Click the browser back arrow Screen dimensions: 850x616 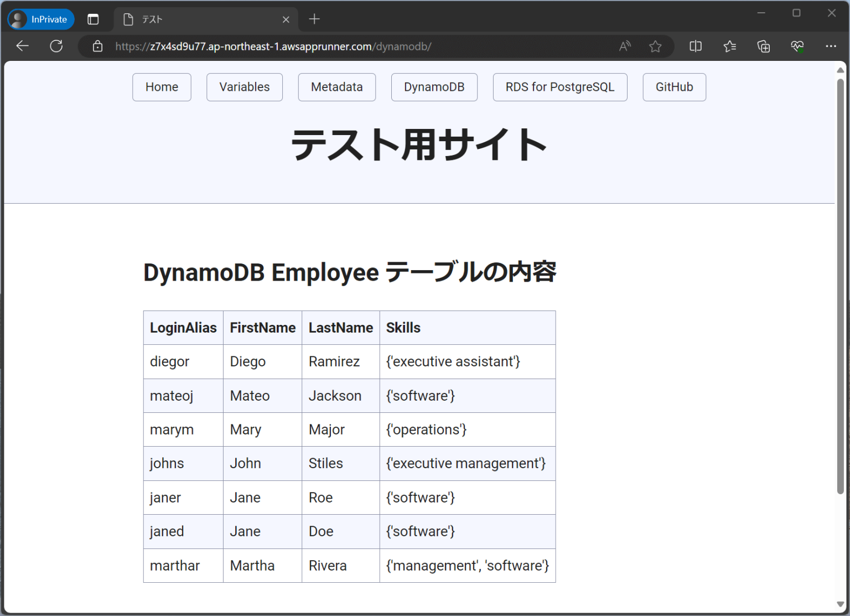tap(22, 46)
